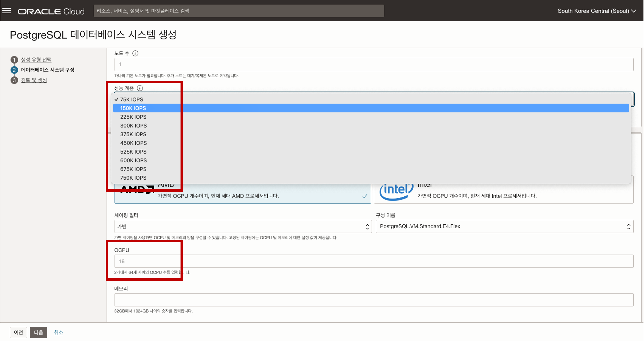Select 225K IOPS option
Viewport: 644px width, 341px height.
coord(371,117)
